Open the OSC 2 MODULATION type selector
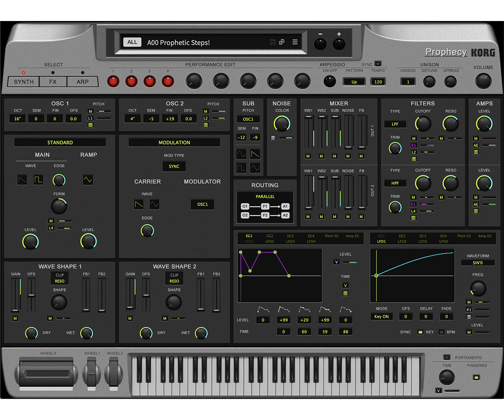Image resolution: width=504 pixels, height=420 pixels. pyautogui.click(x=174, y=142)
